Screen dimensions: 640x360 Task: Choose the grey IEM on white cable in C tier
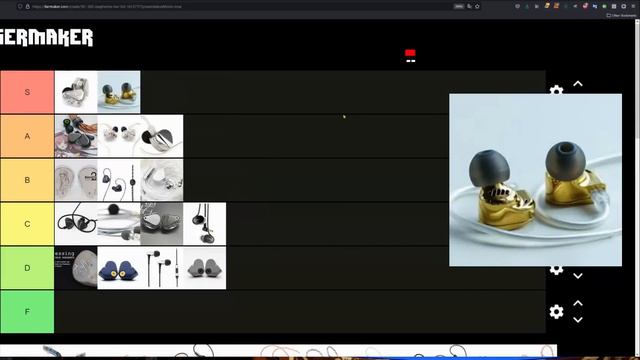(x=119, y=224)
